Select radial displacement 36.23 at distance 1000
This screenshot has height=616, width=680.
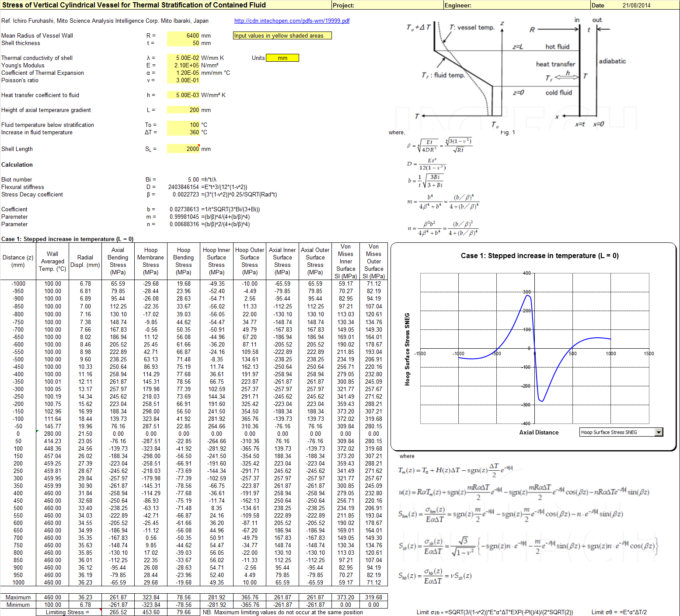coord(85,582)
